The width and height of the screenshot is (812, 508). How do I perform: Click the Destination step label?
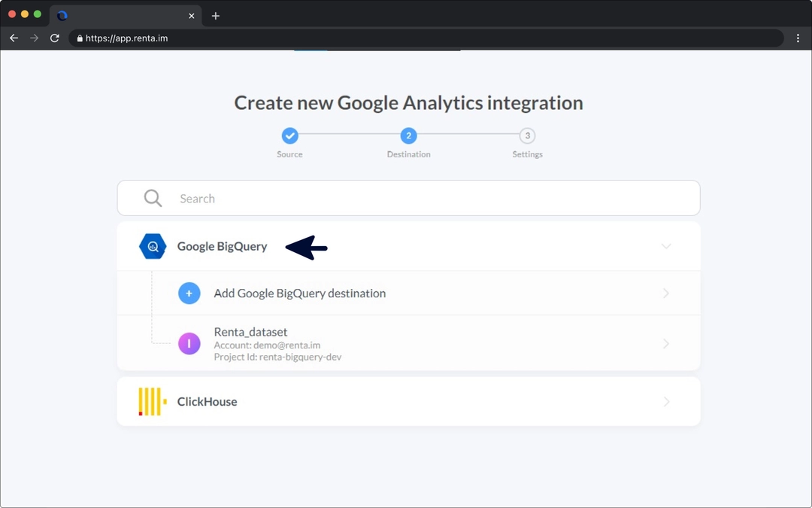pyautogui.click(x=408, y=154)
